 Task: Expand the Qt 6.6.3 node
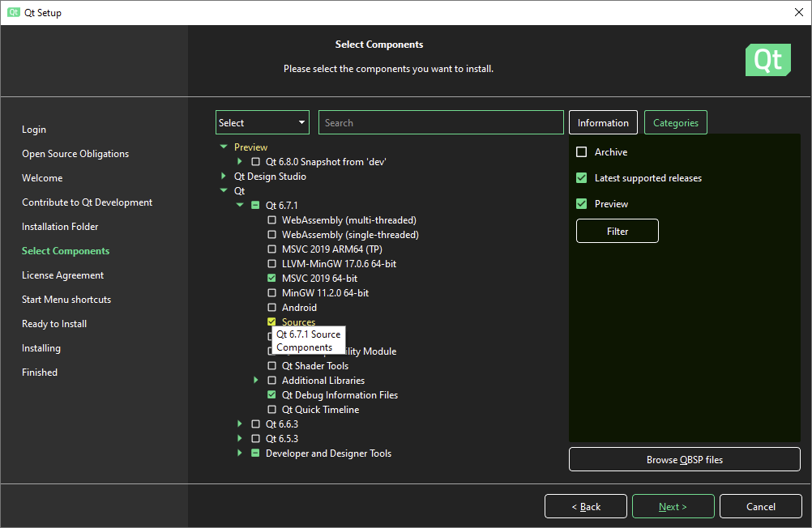(240, 424)
